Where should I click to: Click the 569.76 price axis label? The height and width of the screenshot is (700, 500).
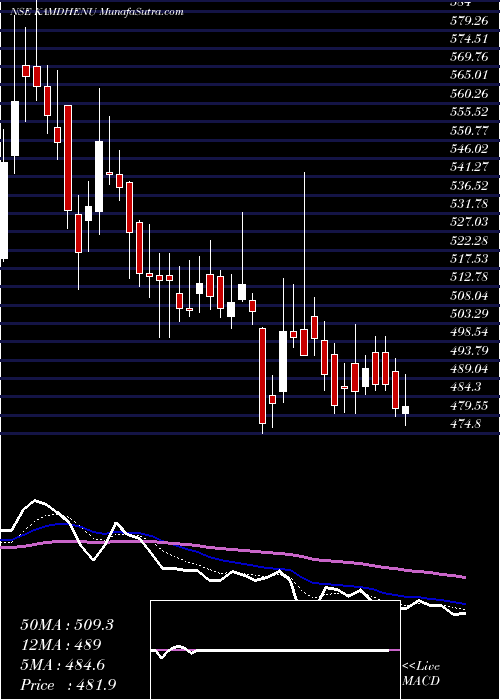469,57
